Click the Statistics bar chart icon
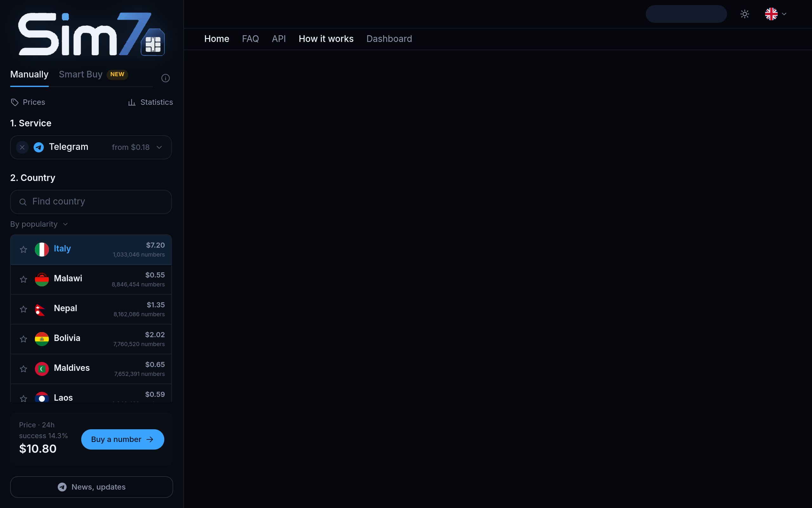 (132, 103)
